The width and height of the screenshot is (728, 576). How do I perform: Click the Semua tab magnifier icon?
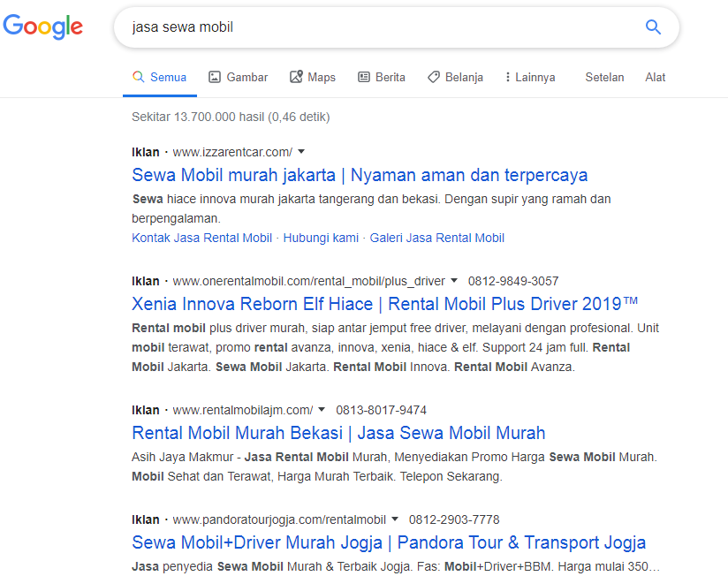(x=139, y=77)
